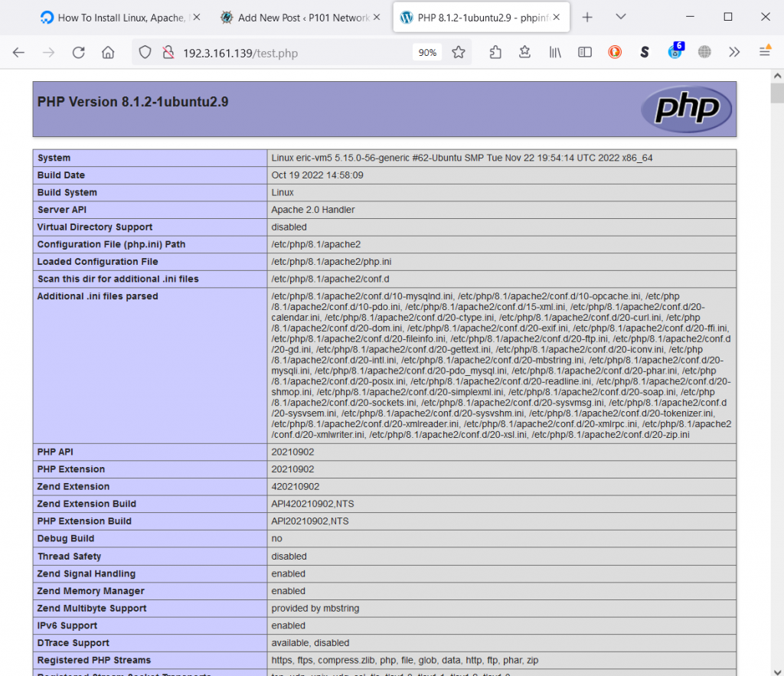784x676 pixels.
Task: Click the scrollbar up arrow
Action: pyautogui.click(x=777, y=76)
